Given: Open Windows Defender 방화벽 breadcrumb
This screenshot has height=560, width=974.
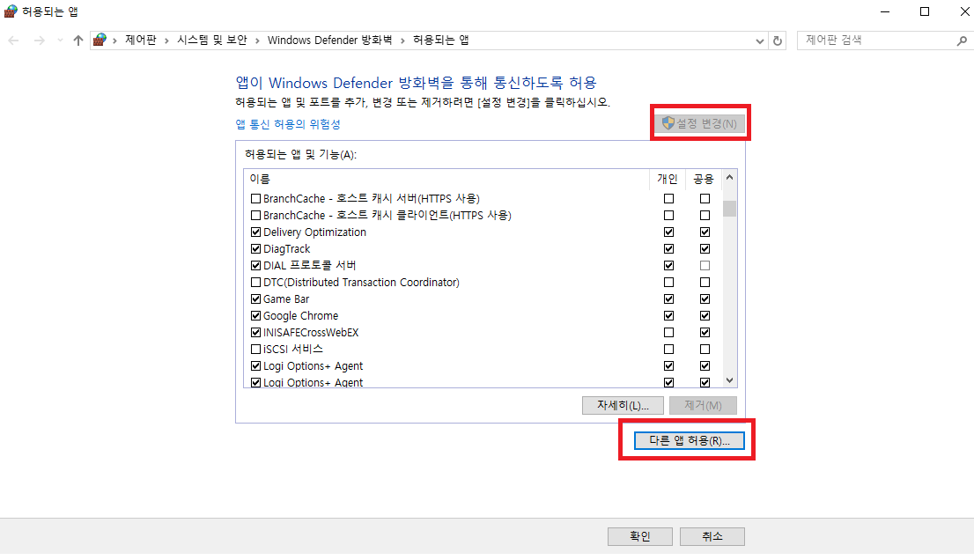Looking at the screenshot, I should tap(330, 41).
